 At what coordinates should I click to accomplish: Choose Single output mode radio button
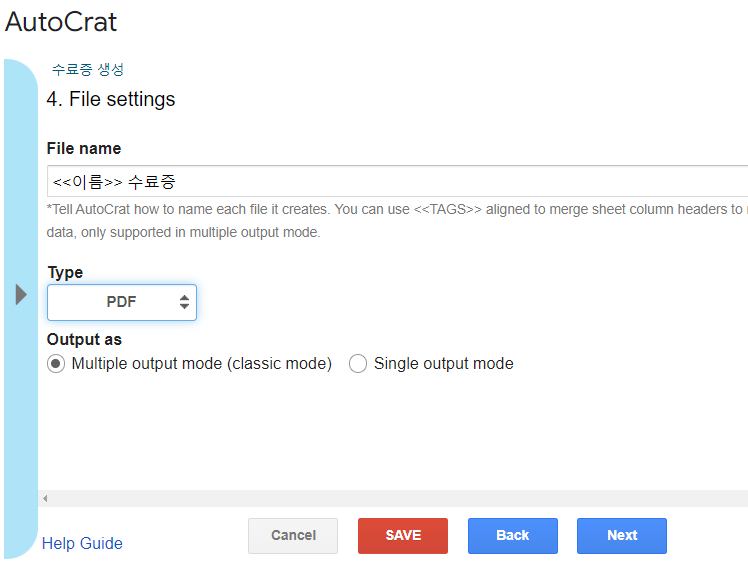358,364
